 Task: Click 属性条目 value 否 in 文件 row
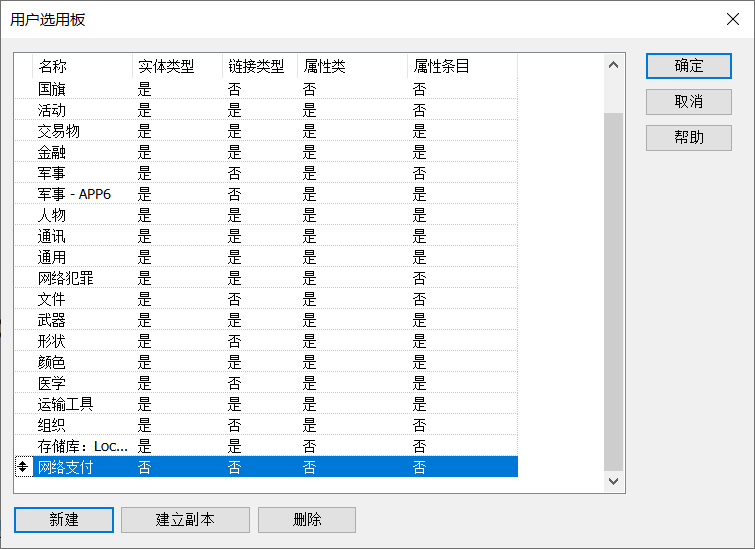(419, 299)
